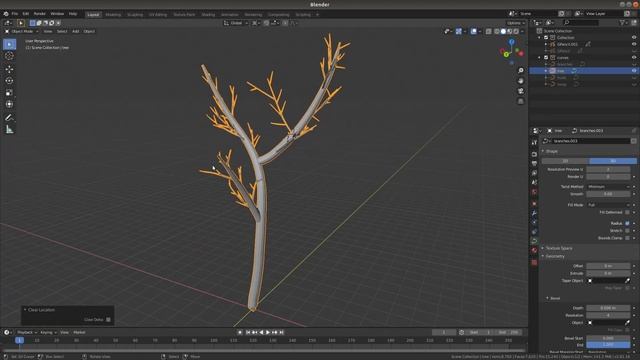The height and width of the screenshot is (360, 640).
Task: Enable the Fill Deformed checkbox
Action: pos(627,212)
